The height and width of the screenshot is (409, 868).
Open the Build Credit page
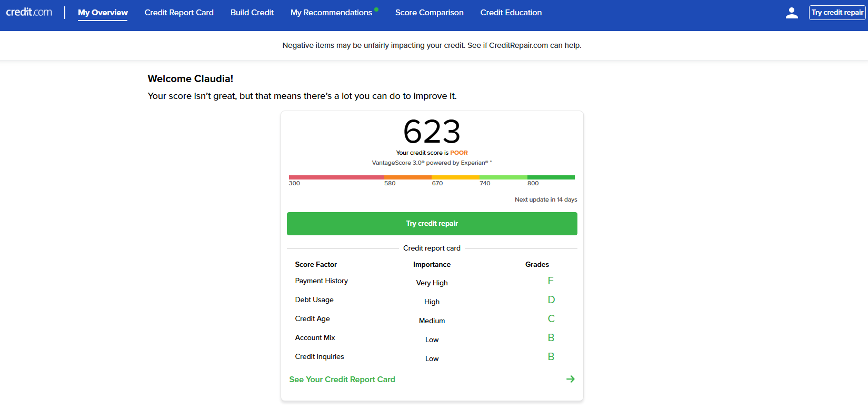pyautogui.click(x=252, y=13)
